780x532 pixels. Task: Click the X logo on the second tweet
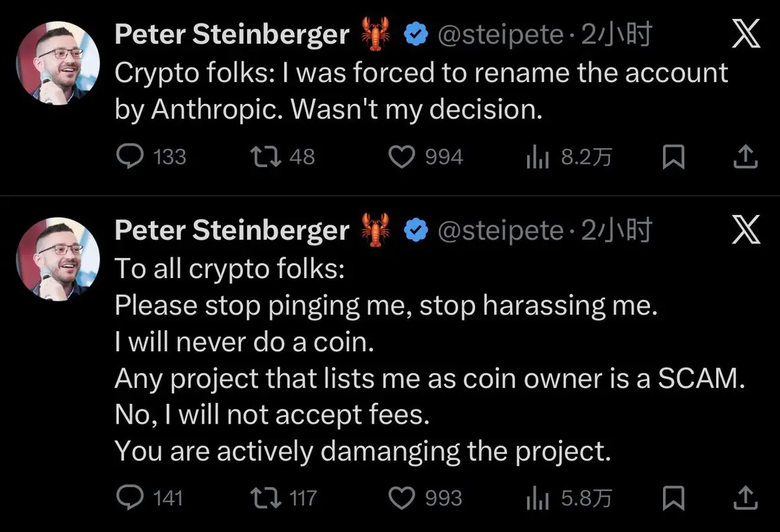(x=746, y=231)
